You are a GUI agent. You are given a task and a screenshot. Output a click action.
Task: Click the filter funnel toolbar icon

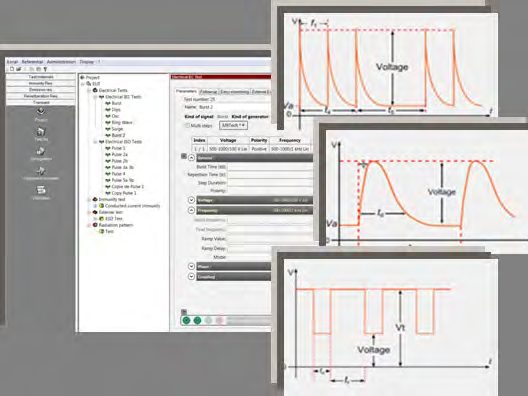pyautogui.click(x=45, y=69)
